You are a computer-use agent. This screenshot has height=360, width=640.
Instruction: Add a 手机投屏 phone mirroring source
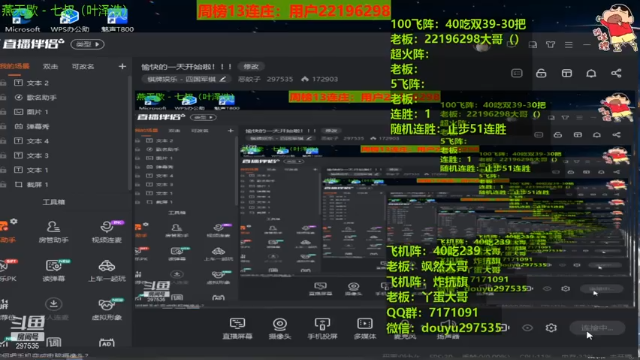pyautogui.click(x=322, y=329)
